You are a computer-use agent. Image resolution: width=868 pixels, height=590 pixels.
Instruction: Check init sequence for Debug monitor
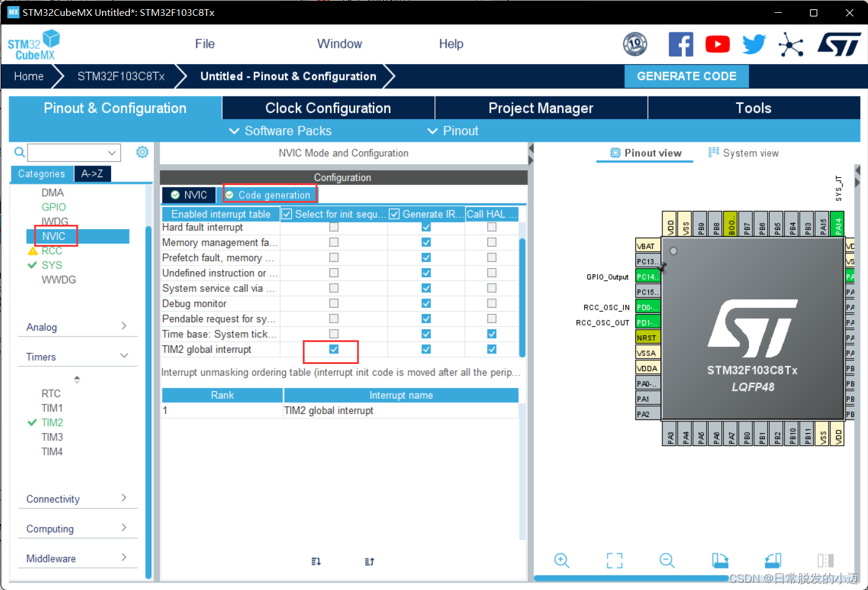coord(334,304)
